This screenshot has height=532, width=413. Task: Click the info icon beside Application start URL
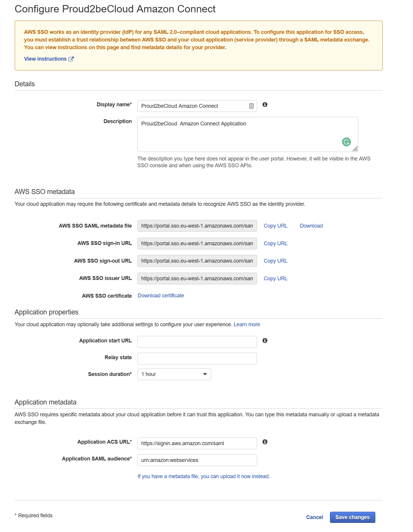pos(265,341)
